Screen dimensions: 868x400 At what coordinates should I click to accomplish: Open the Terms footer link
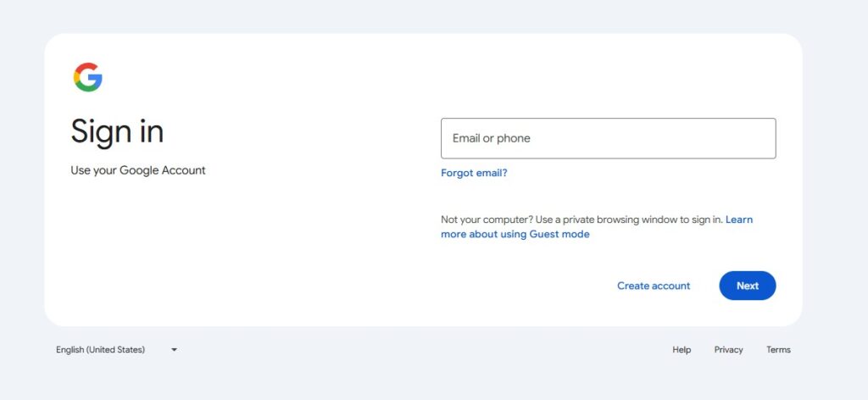pyautogui.click(x=778, y=349)
